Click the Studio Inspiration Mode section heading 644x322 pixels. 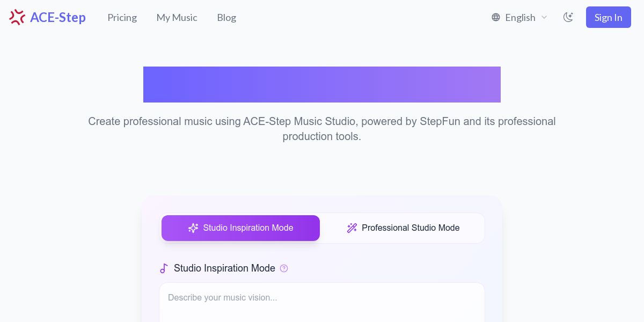pos(224,268)
